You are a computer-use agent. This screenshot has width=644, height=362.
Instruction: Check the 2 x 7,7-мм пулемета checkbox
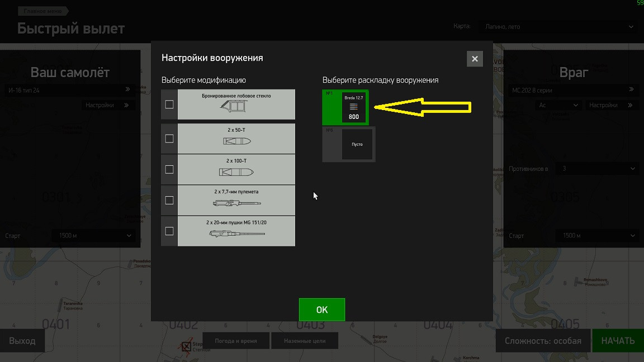[169, 200]
